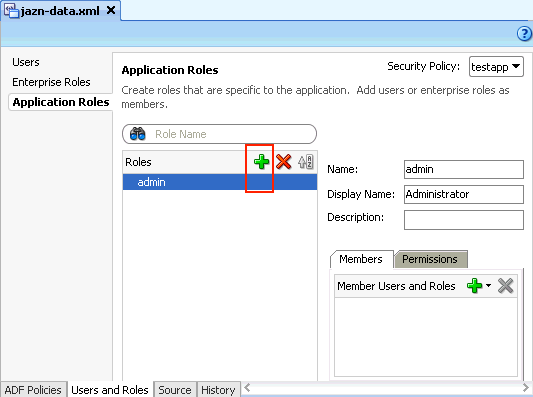Viewport: 533px width, 397px height.
Task: Click the Application Roles heading
Action: point(170,70)
